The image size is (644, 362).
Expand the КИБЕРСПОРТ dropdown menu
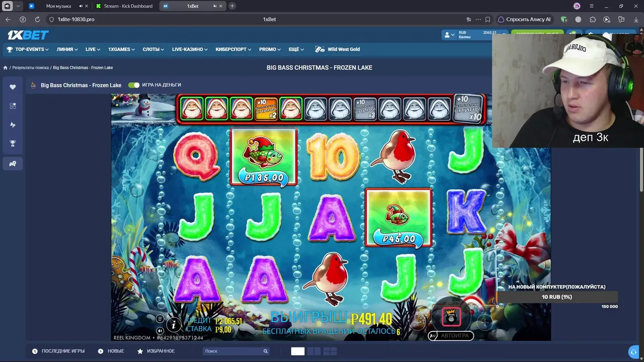[233, 49]
